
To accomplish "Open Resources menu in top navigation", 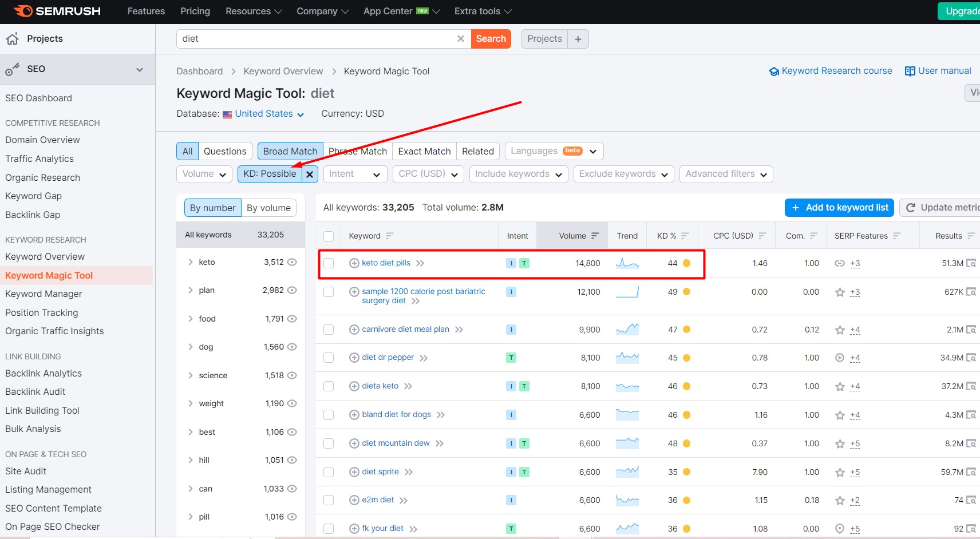I will point(254,11).
